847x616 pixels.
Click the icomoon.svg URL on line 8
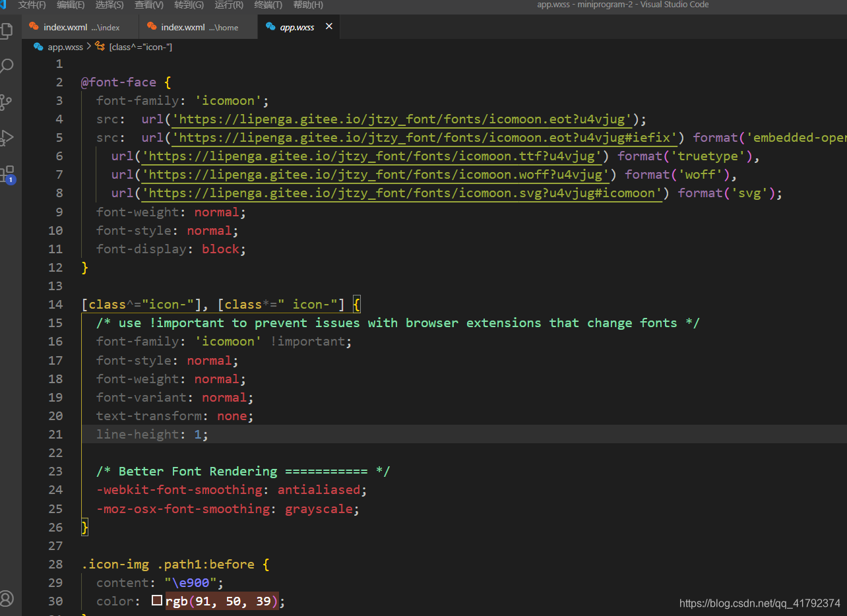[402, 193]
